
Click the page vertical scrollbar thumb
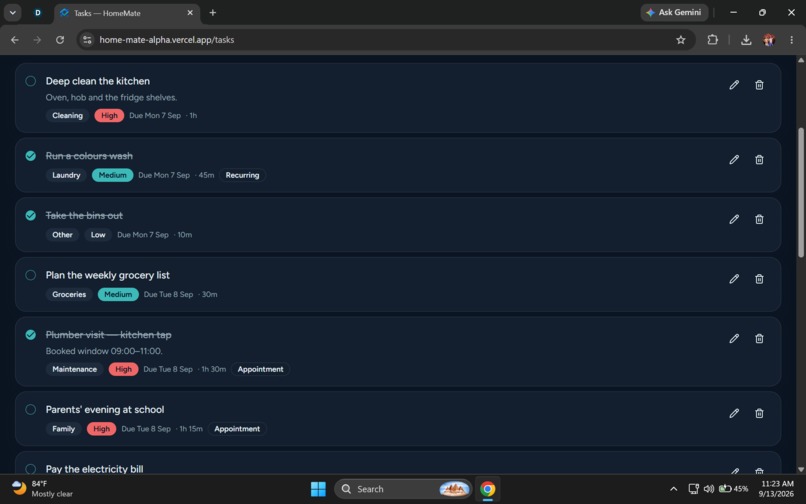[801, 192]
